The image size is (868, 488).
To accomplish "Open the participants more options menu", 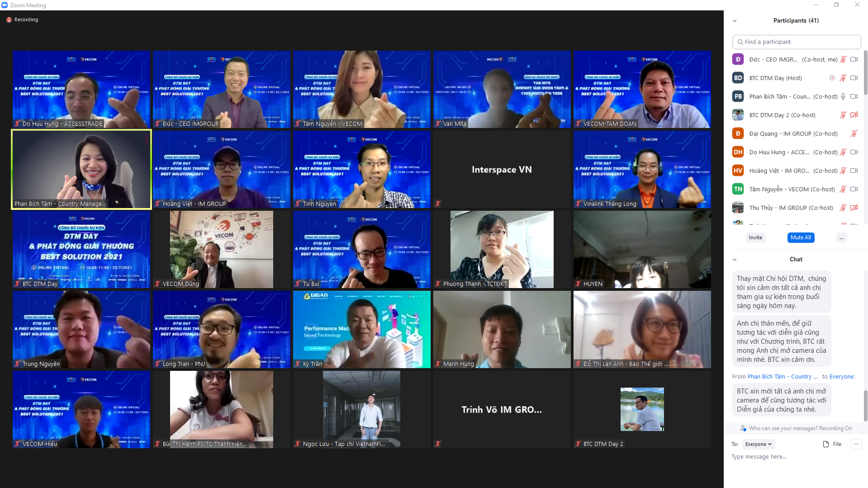I will (x=841, y=237).
